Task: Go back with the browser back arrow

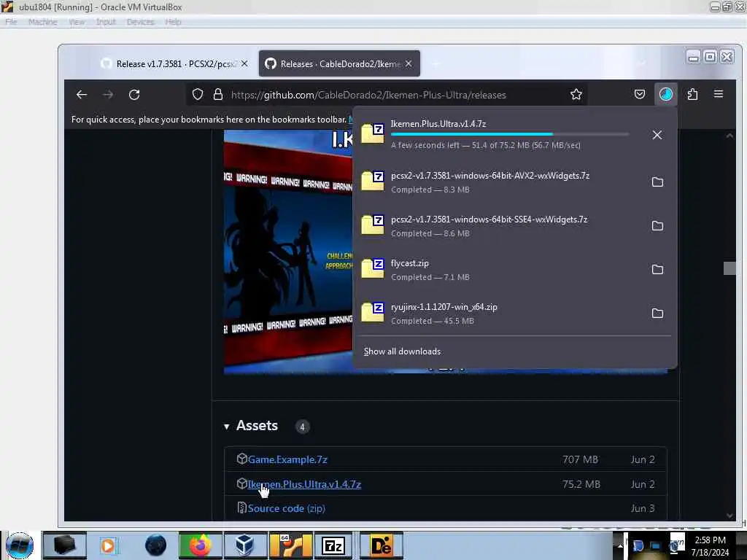Action: click(x=82, y=95)
